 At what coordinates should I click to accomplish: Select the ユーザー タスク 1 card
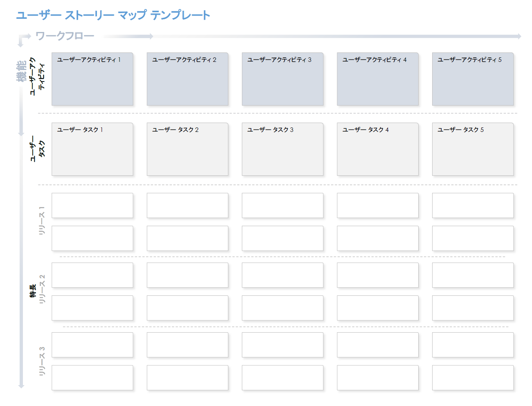point(92,149)
